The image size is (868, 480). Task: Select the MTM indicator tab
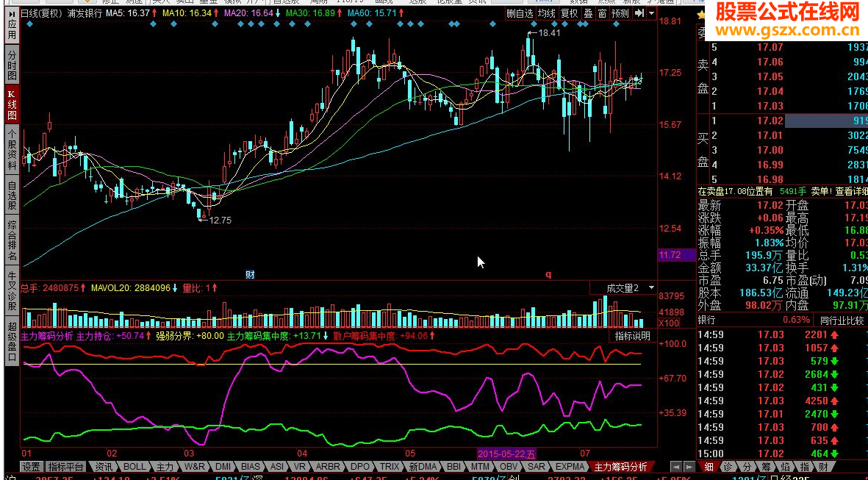click(480, 467)
